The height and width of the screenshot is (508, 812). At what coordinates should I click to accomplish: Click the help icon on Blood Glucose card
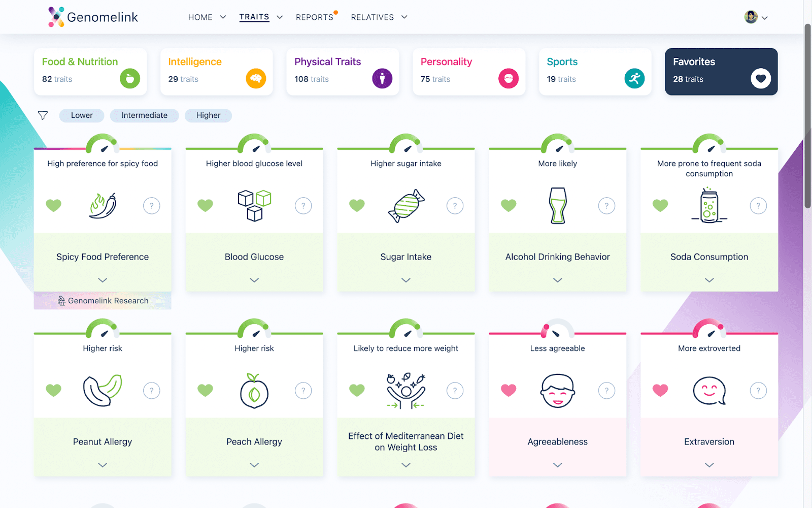coord(303,206)
